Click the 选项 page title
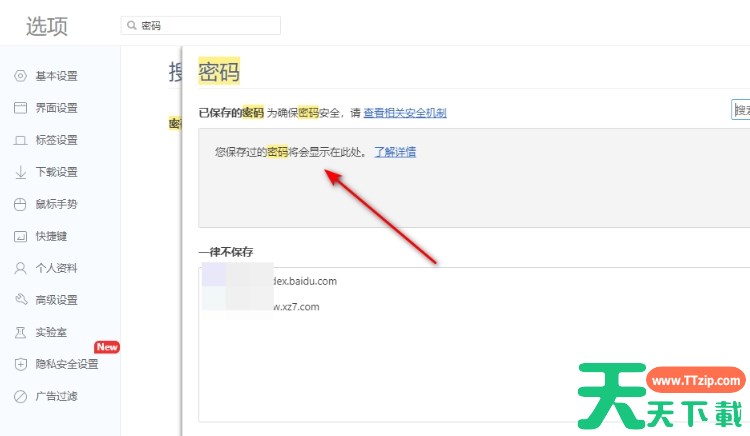This screenshot has width=750, height=436. click(47, 27)
